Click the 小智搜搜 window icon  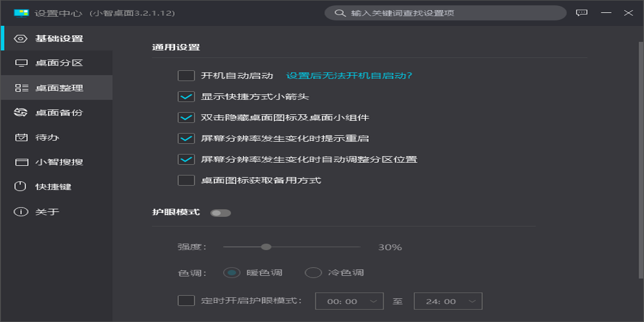click(20, 162)
